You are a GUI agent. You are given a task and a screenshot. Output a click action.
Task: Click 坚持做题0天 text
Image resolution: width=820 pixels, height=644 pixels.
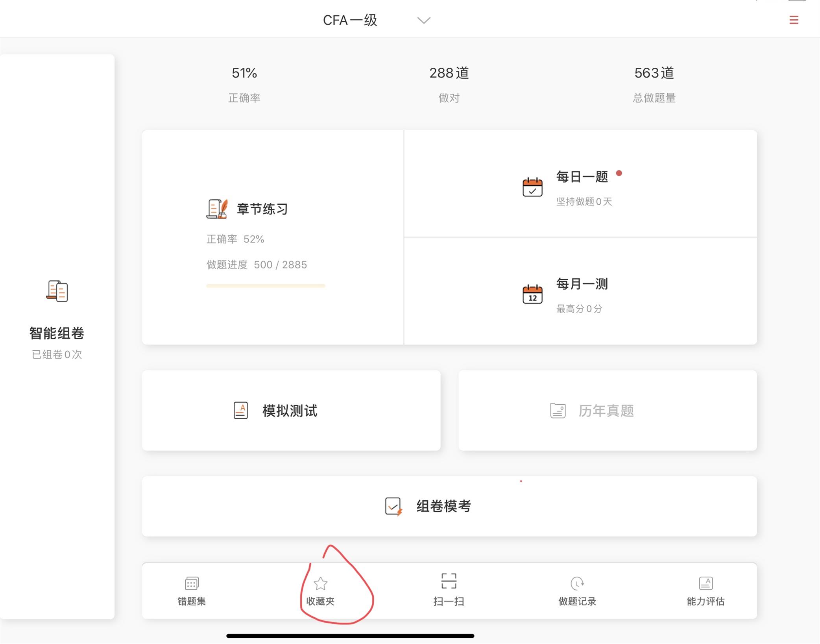click(584, 202)
